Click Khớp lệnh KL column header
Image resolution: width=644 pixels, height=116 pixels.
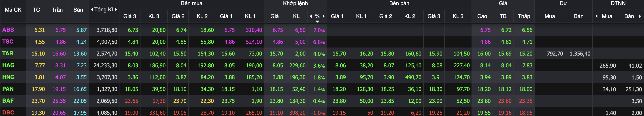pos(296,16)
